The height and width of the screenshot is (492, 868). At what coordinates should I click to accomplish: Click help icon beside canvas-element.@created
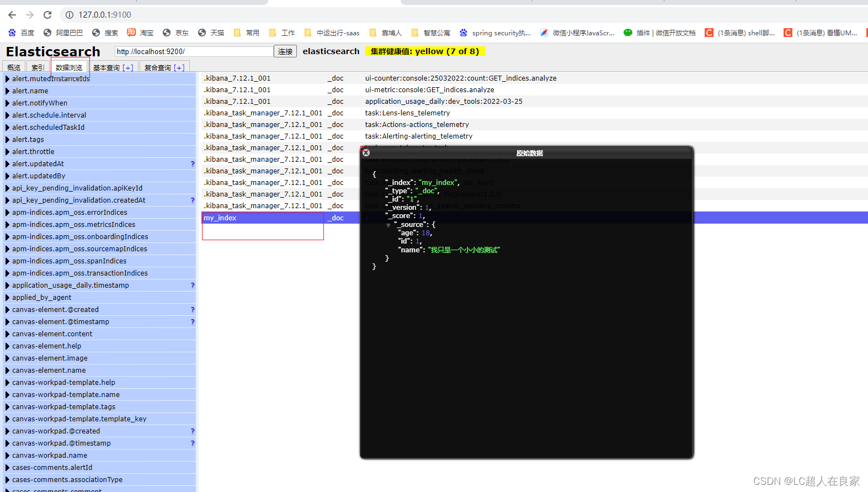pos(193,310)
